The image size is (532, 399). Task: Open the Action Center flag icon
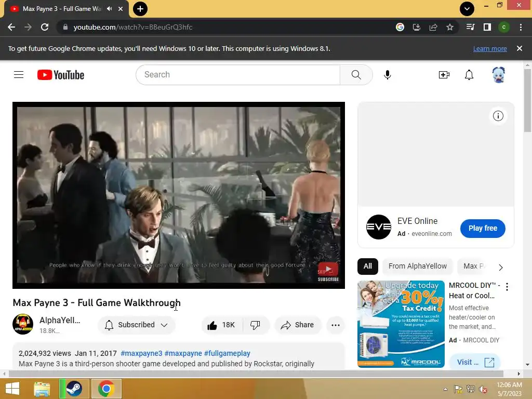pos(458,389)
